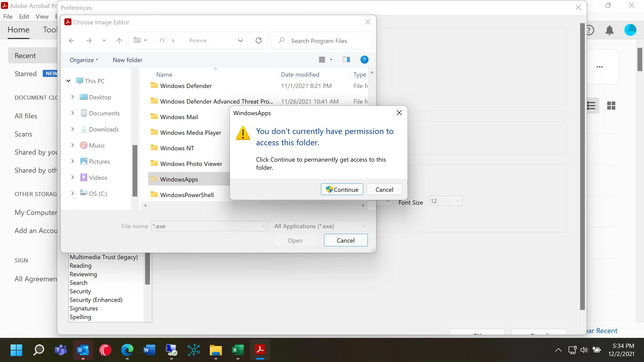Screen dimensions: 644x362
Task: Switch to grid view icon in Acrobat
Action: pos(611,106)
